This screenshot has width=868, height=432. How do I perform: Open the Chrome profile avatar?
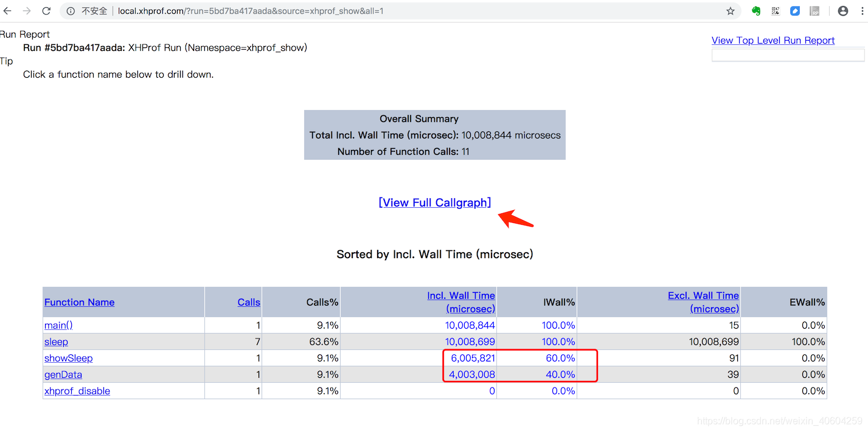pyautogui.click(x=843, y=11)
